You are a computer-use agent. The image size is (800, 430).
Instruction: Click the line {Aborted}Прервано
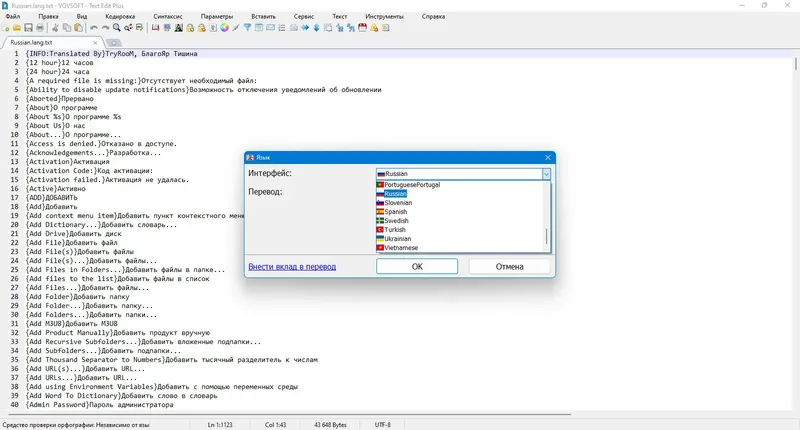coord(60,98)
